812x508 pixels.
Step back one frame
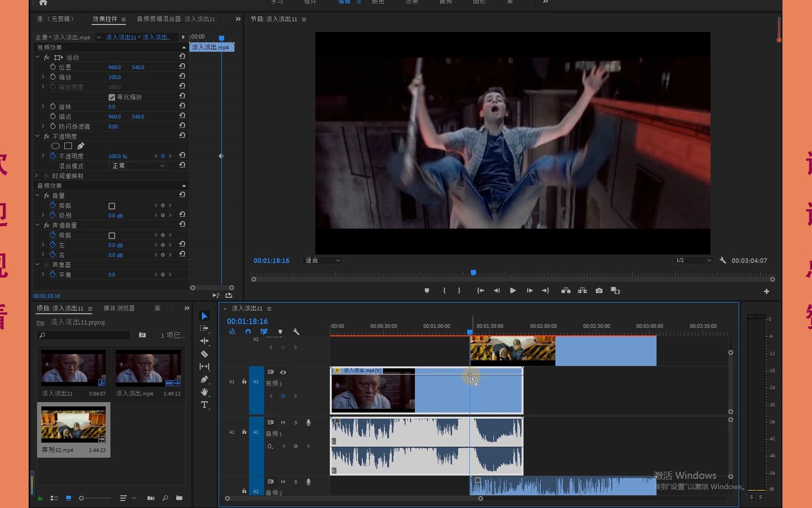click(497, 291)
